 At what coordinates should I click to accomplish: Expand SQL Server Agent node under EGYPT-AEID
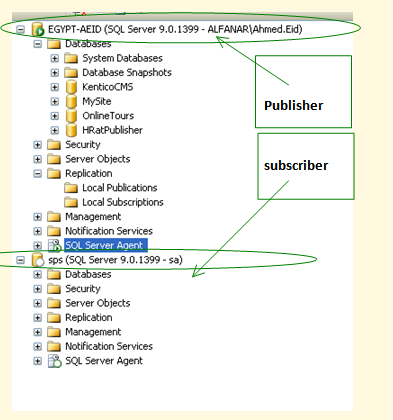click(x=38, y=246)
